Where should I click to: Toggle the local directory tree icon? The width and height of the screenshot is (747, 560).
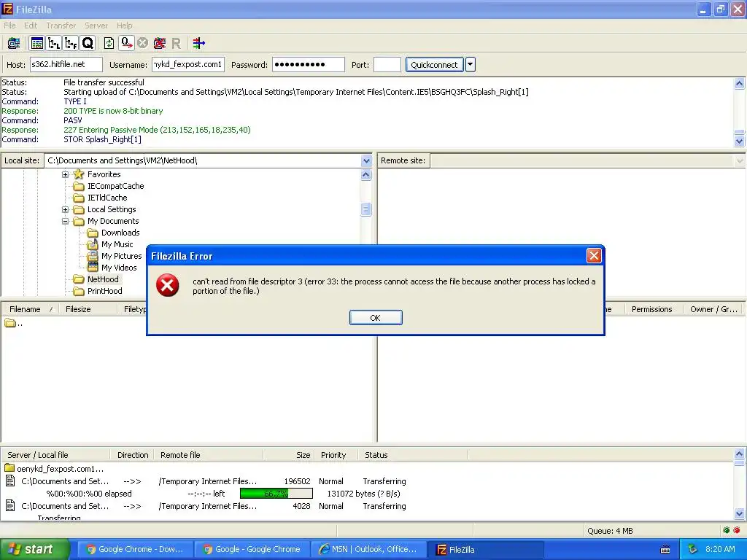pos(54,43)
